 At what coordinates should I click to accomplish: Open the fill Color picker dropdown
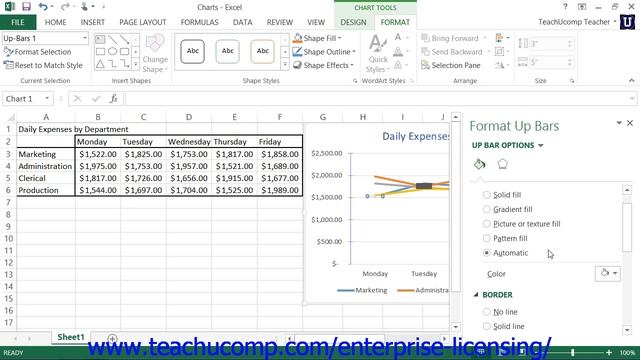[x=608, y=273]
